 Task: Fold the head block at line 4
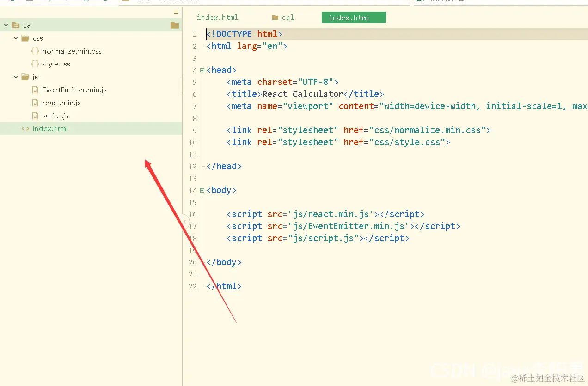coord(202,71)
